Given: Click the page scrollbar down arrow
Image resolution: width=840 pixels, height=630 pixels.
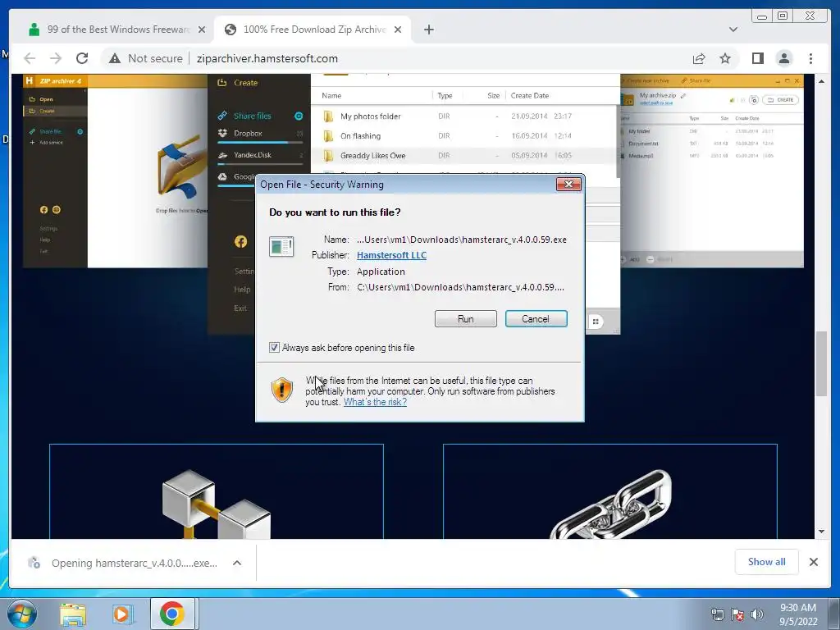Looking at the screenshot, I should [x=821, y=532].
